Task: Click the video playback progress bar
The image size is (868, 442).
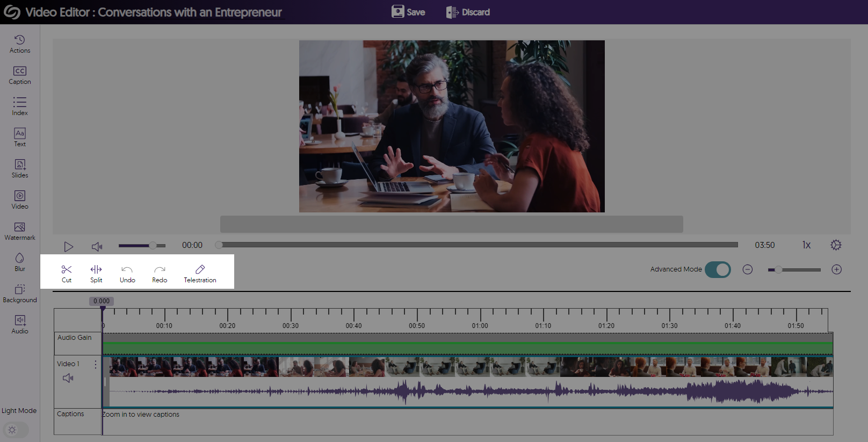Action: [x=477, y=245]
